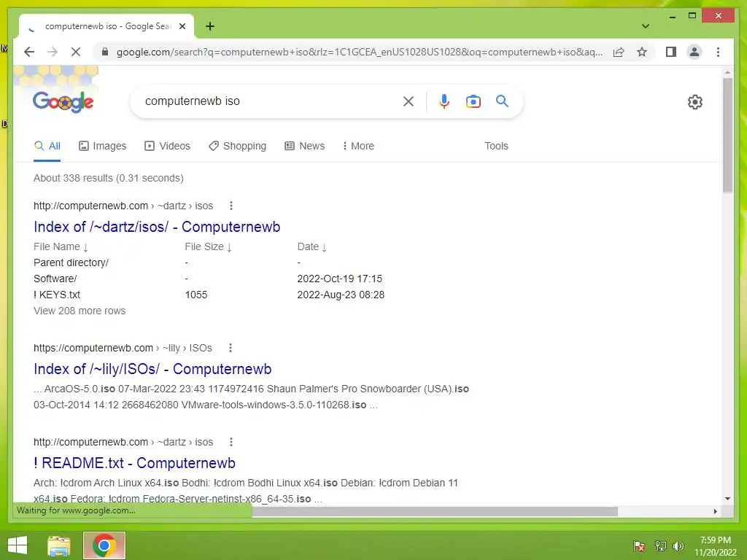747x560 pixels.
Task: Click the Chrome taskbar icon
Action: click(x=104, y=545)
